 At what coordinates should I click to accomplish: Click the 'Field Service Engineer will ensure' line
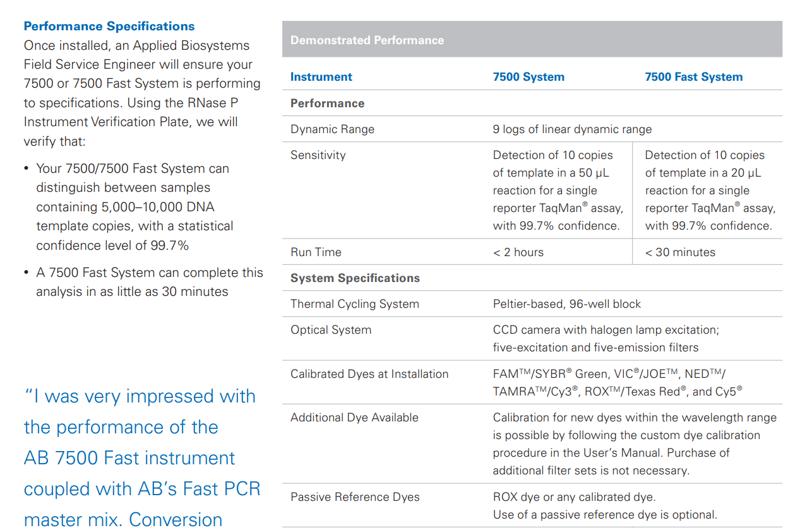[138, 64]
